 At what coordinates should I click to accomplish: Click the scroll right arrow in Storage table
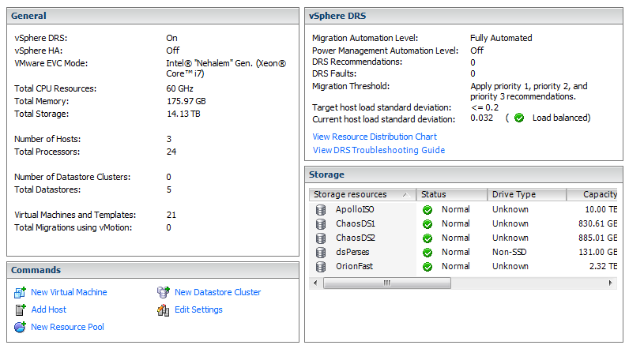pyautogui.click(x=610, y=283)
